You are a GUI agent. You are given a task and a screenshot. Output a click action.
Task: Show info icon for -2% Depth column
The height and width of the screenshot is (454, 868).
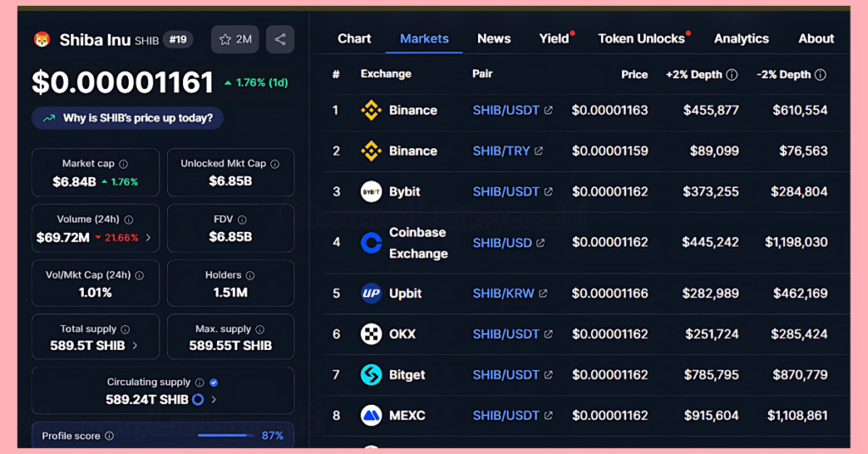[821, 75]
